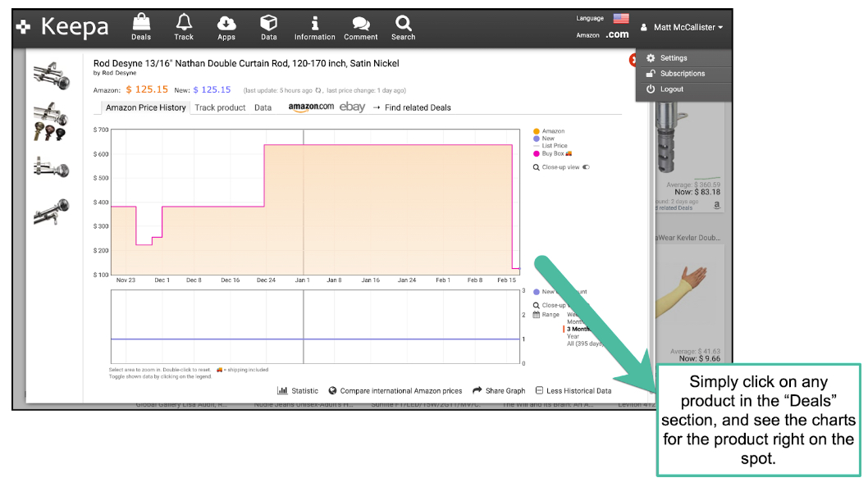Image resolution: width=868 pixels, height=487 pixels.
Task: Open the Statistic button
Action: click(298, 391)
